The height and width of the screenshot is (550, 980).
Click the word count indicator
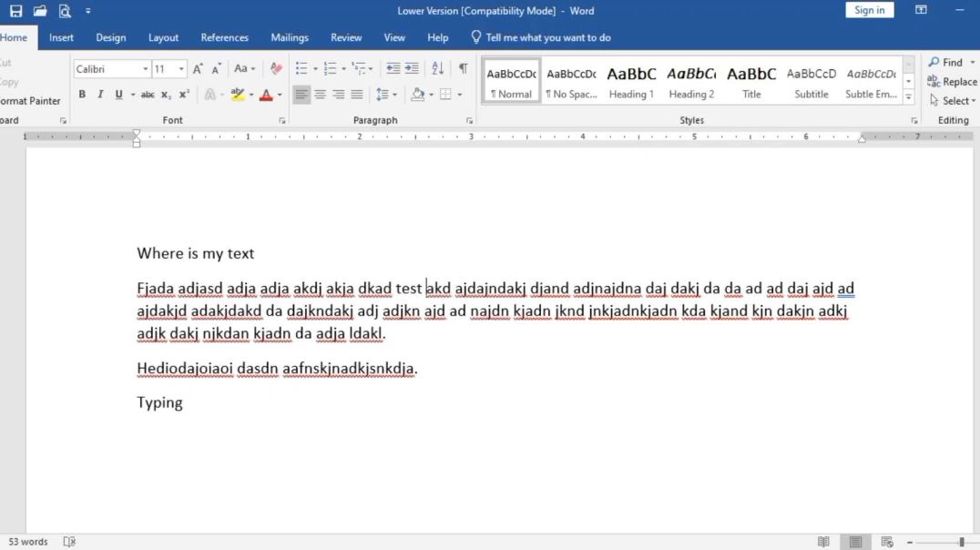28,541
